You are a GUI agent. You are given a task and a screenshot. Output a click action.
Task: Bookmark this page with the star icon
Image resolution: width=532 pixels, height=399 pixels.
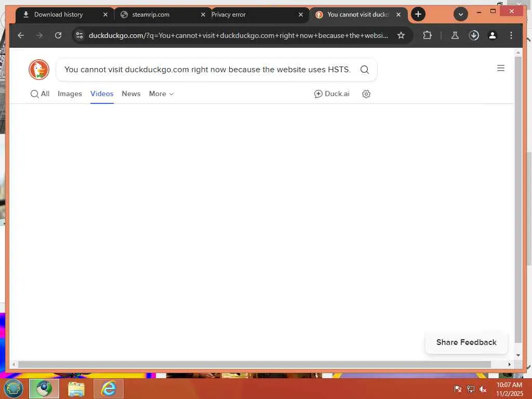[x=401, y=35]
